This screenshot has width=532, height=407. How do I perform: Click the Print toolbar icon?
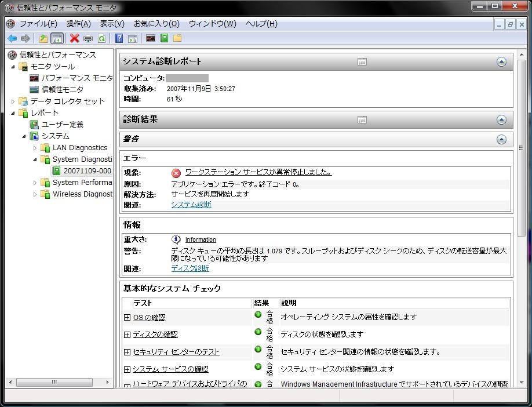(x=88, y=38)
